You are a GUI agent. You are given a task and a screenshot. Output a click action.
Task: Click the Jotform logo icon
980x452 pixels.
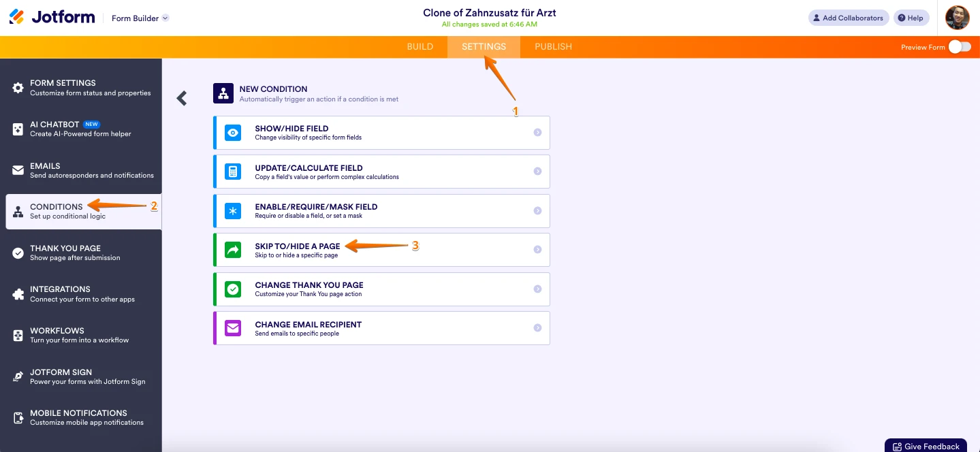(17, 18)
